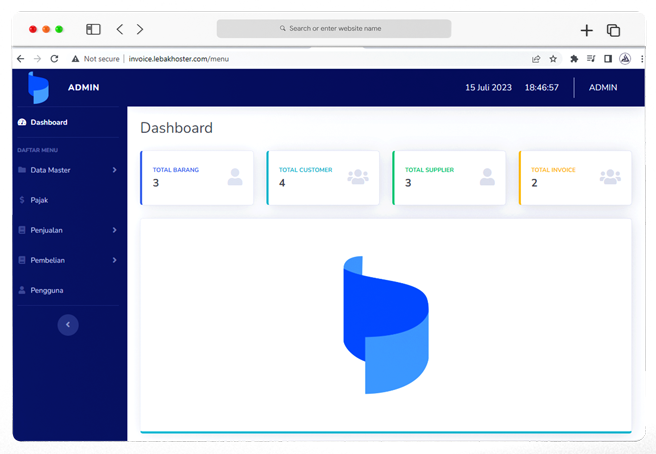
Task: Click the person icon in Total Barang card
Action: pos(235,177)
